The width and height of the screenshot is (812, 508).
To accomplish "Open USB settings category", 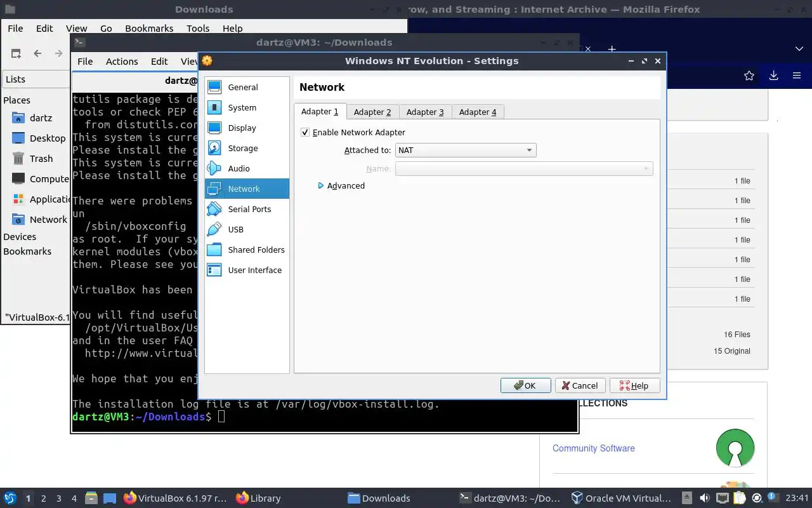I will 246,229.
